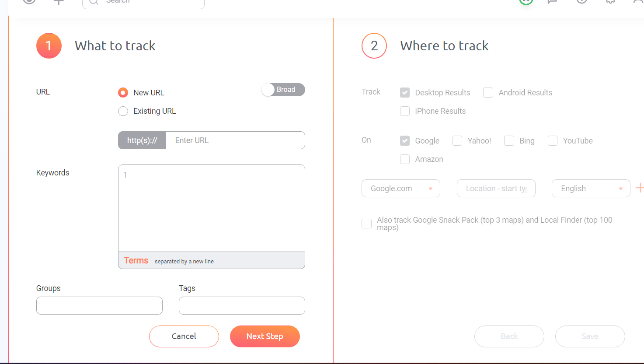The height and width of the screenshot is (364, 644).
Task: Click the orange plus to add location
Action: [x=640, y=188]
